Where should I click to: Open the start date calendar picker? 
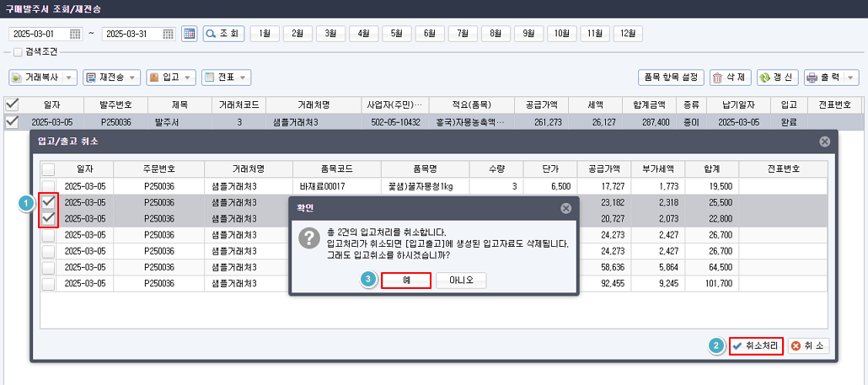click(x=75, y=34)
